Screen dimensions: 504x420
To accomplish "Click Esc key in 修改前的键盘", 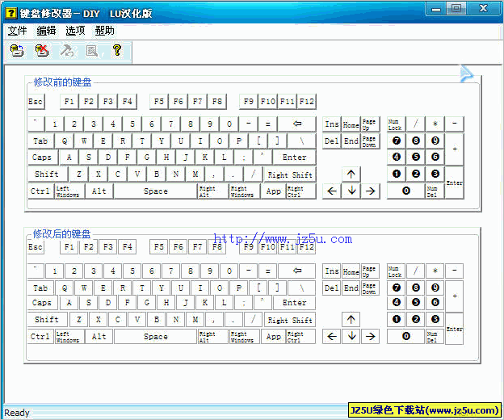I will click(x=36, y=102).
